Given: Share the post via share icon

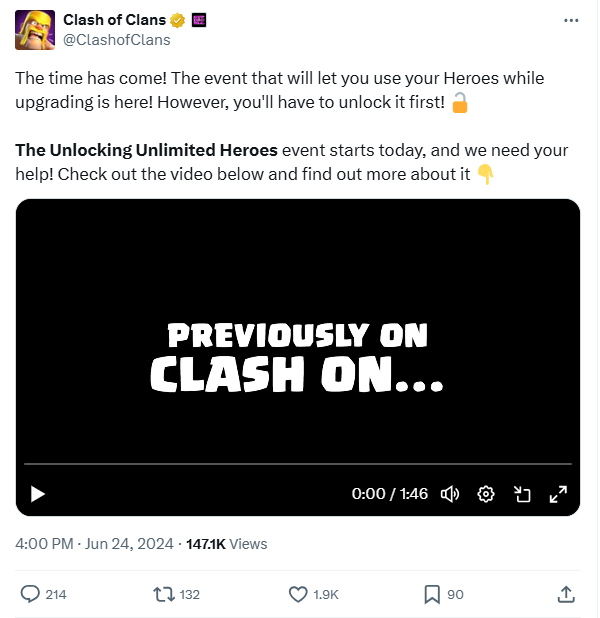Looking at the screenshot, I should [x=566, y=594].
